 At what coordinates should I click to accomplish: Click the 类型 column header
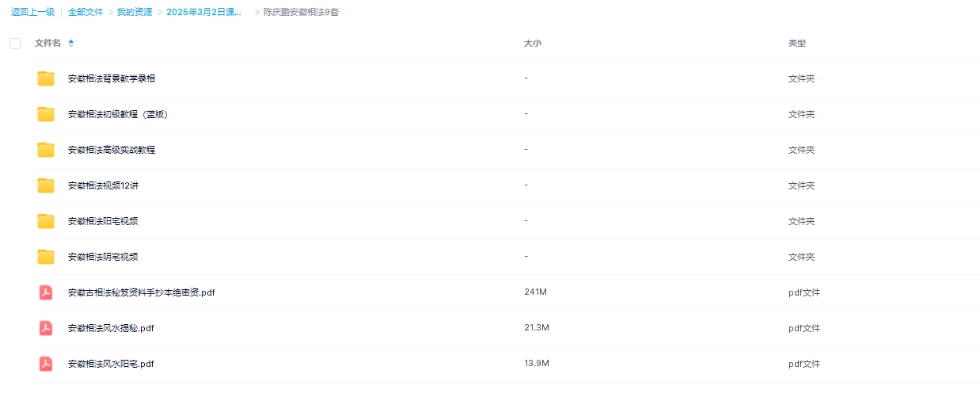tap(796, 44)
